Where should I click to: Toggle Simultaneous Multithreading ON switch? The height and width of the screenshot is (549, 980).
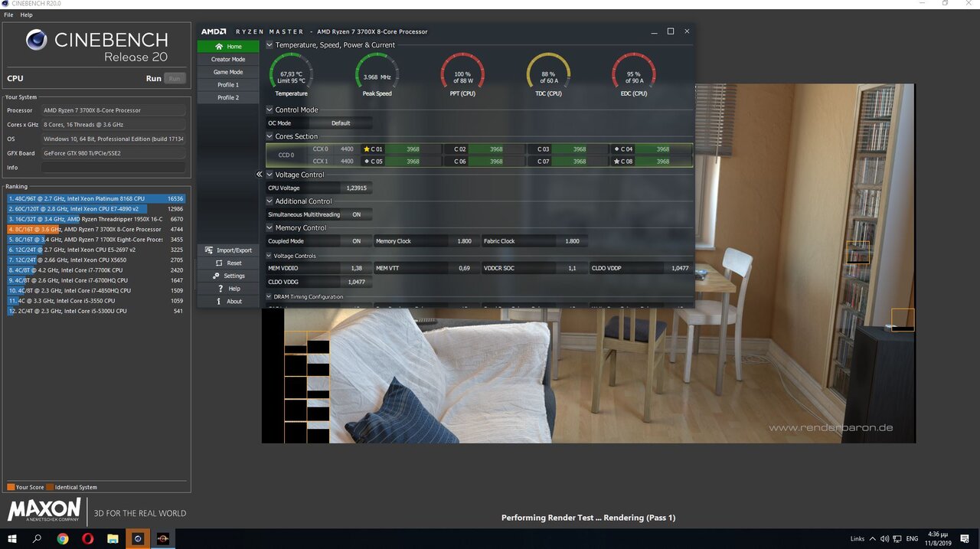(357, 214)
